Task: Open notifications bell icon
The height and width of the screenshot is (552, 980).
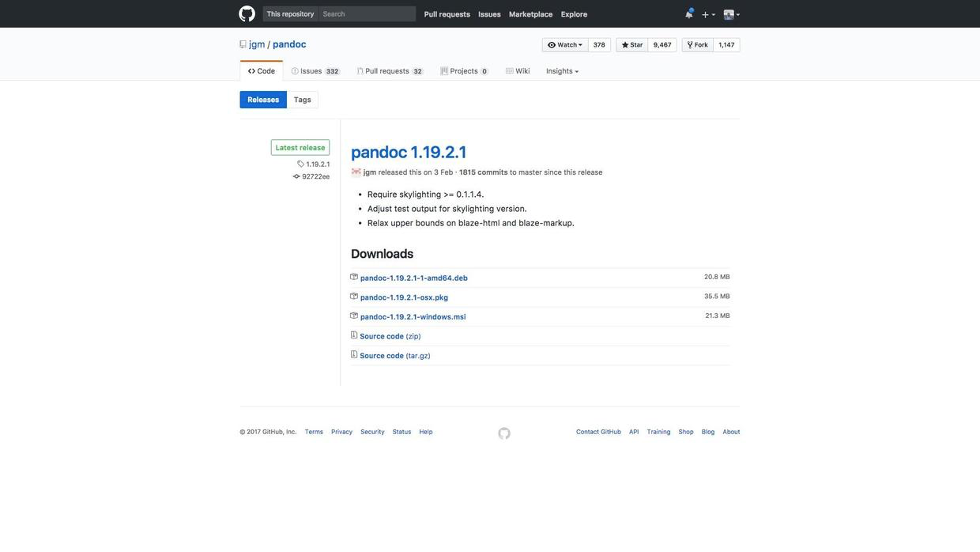Action: (689, 13)
